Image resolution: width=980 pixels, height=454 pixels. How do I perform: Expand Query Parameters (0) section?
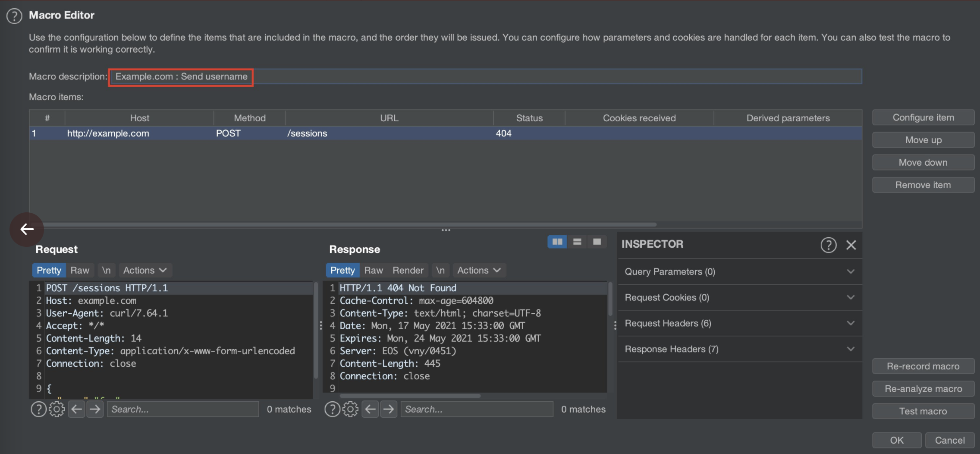click(740, 272)
